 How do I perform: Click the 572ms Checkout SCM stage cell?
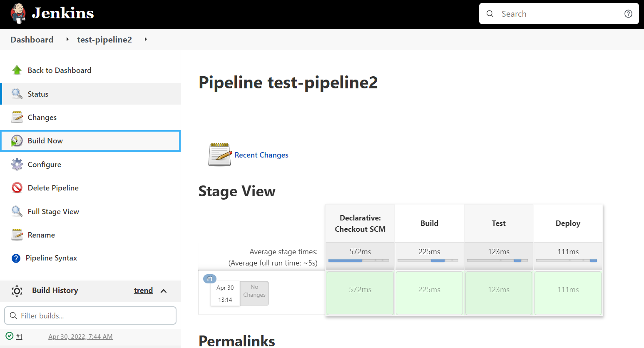360,293
